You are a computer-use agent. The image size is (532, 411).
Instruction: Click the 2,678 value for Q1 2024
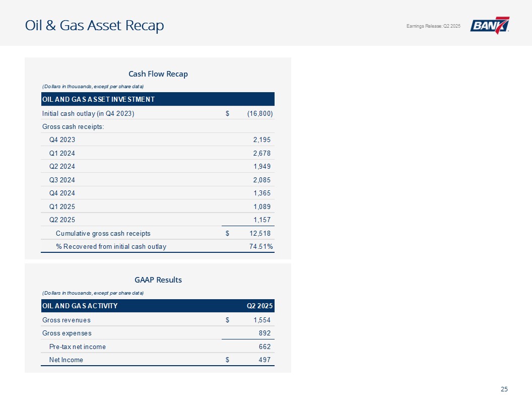point(261,153)
